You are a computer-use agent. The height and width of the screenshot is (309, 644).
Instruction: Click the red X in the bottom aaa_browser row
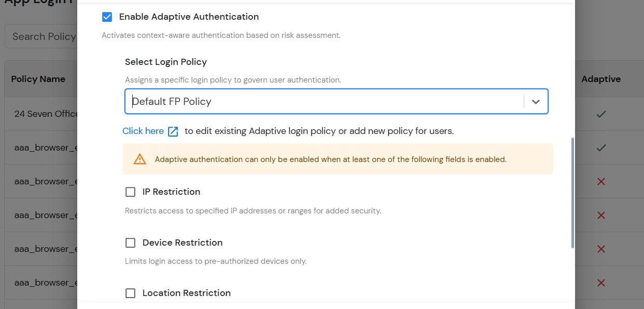tap(600, 283)
